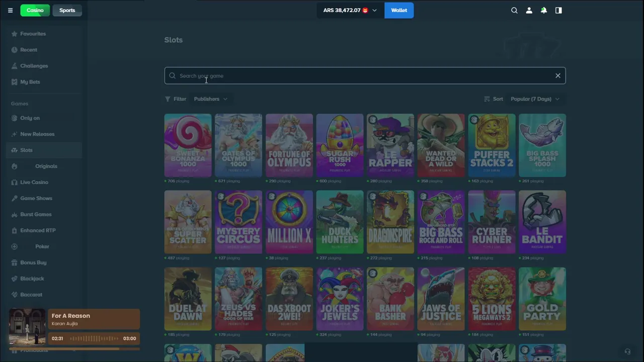
Task: Click the Favourites star icon
Action: (x=15, y=34)
